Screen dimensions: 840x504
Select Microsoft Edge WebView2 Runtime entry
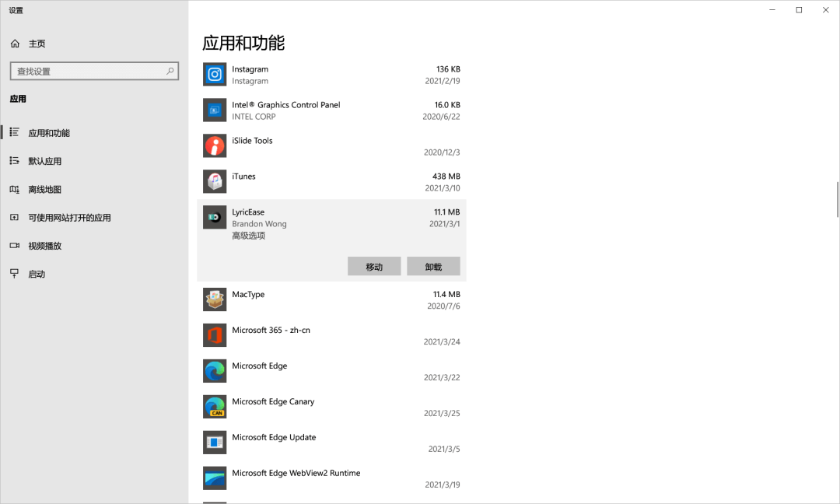tap(296, 473)
